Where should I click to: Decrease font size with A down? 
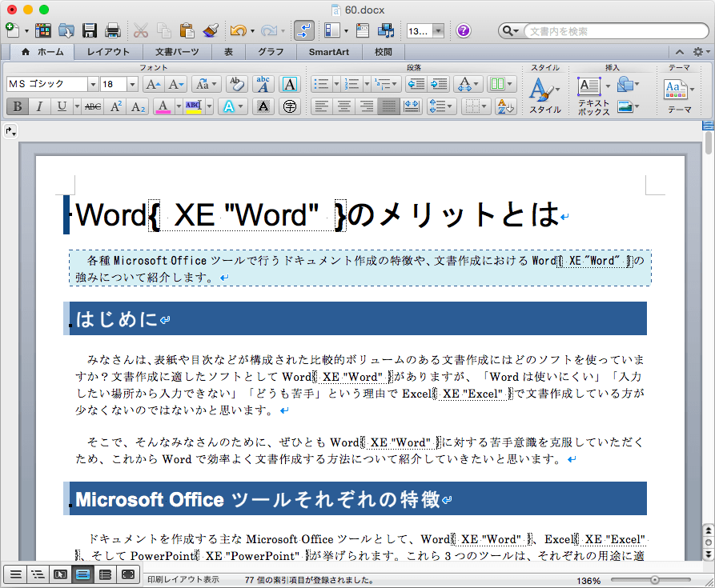coord(175,84)
